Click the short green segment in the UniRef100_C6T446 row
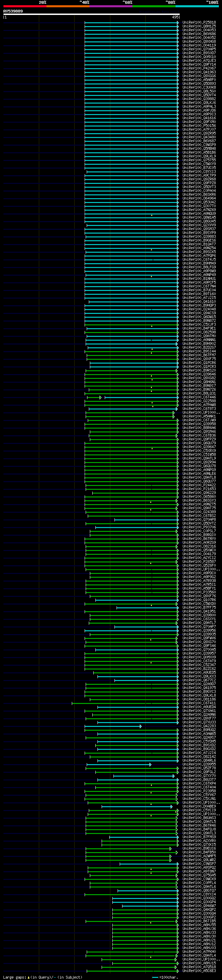This screenshot has width=222, height=980. click(94, 397)
